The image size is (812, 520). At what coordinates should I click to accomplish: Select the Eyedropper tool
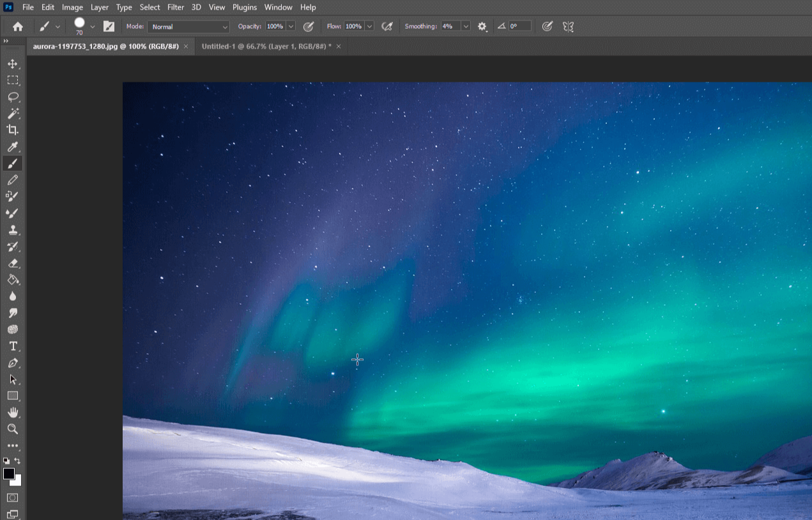tap(13, 147)
